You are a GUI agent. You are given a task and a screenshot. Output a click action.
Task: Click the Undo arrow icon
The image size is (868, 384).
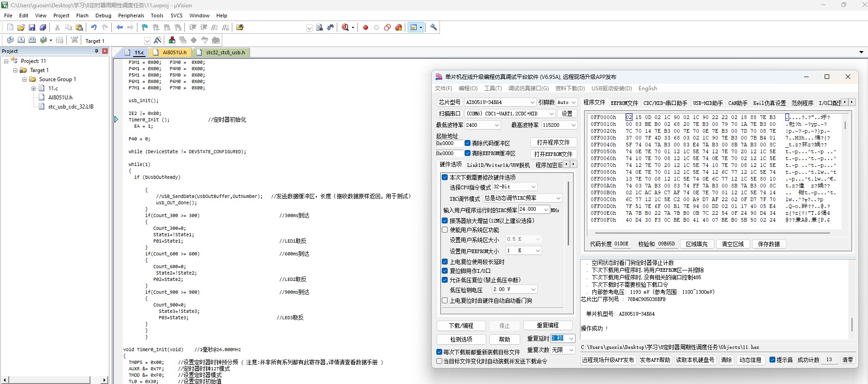pyautogui.click(x=94, y=27)
